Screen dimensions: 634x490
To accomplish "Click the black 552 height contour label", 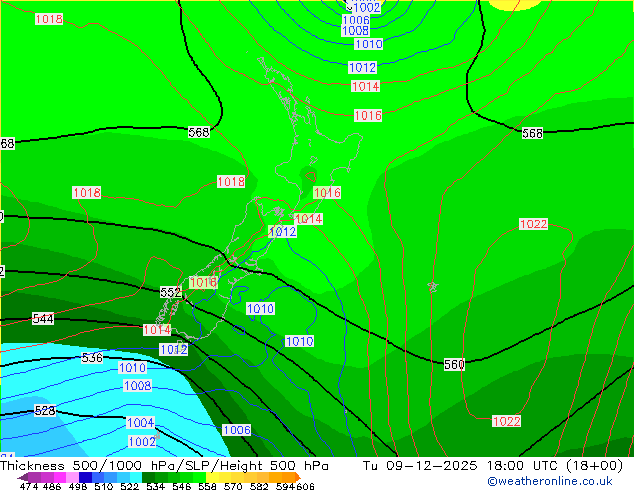I will click(x=171, y=292).
